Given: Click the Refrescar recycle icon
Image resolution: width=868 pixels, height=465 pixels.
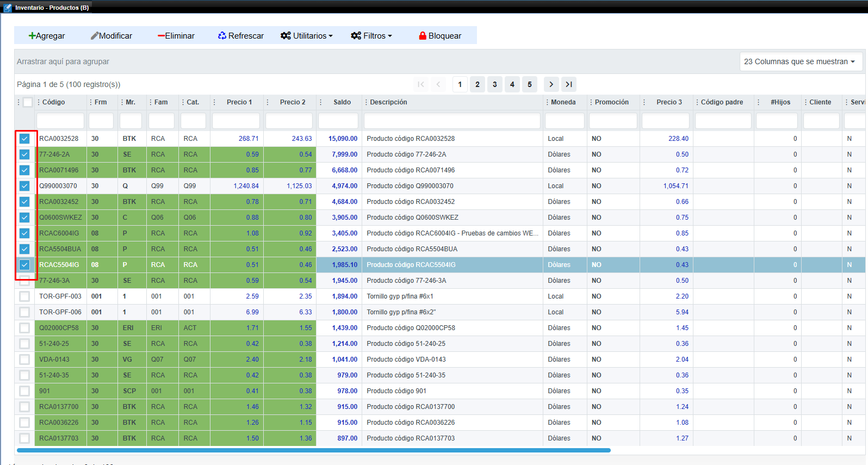Looking at the screenshot, I should 222,36.
